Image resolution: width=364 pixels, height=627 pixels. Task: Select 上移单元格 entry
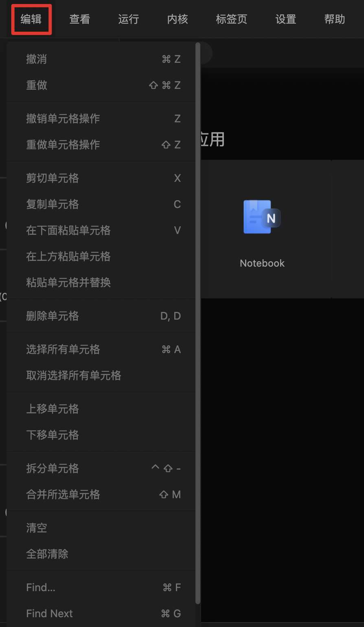pyautogui.click(x=101, y=409)
